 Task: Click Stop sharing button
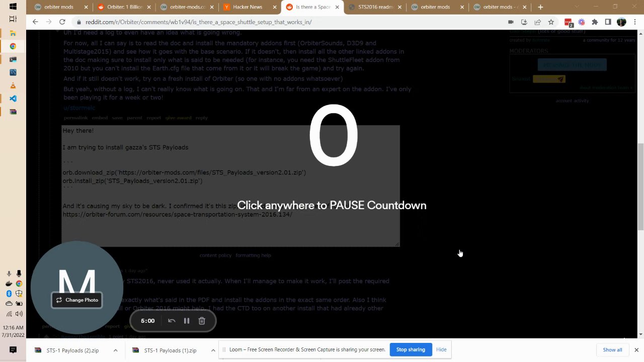[x=411, y=349]
